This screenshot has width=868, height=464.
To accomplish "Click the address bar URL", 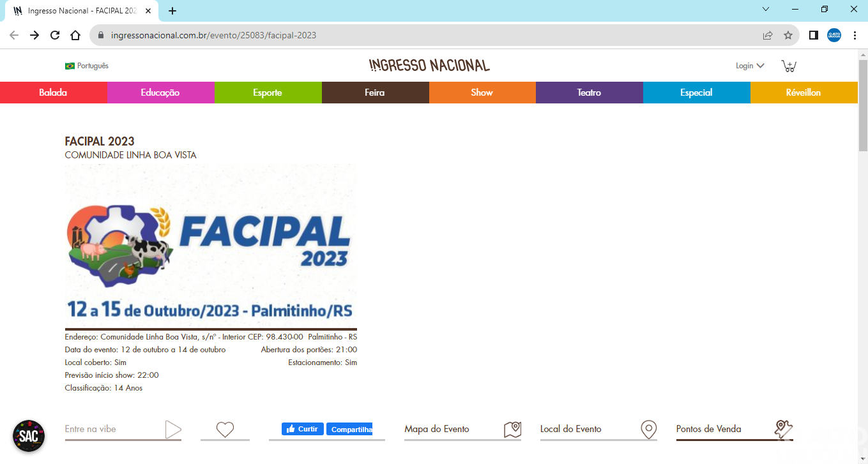I will pyautogui.click(x=213, y=35).
